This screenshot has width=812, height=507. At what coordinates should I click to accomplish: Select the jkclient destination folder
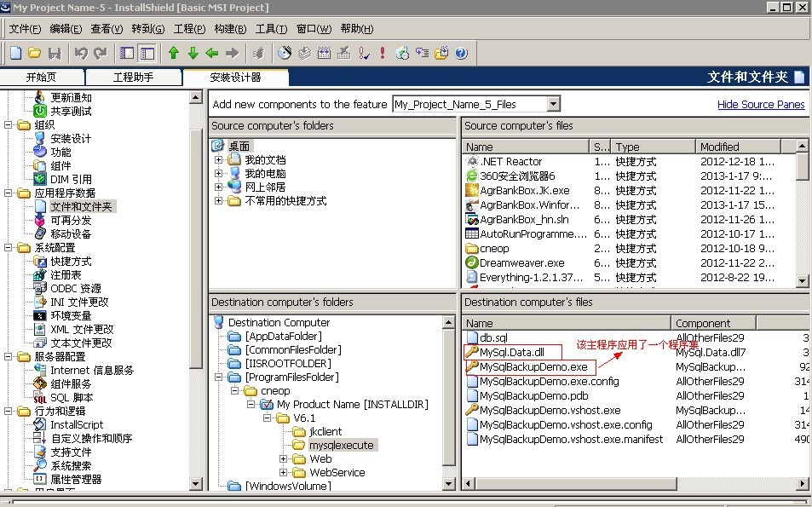coord(325,431)
